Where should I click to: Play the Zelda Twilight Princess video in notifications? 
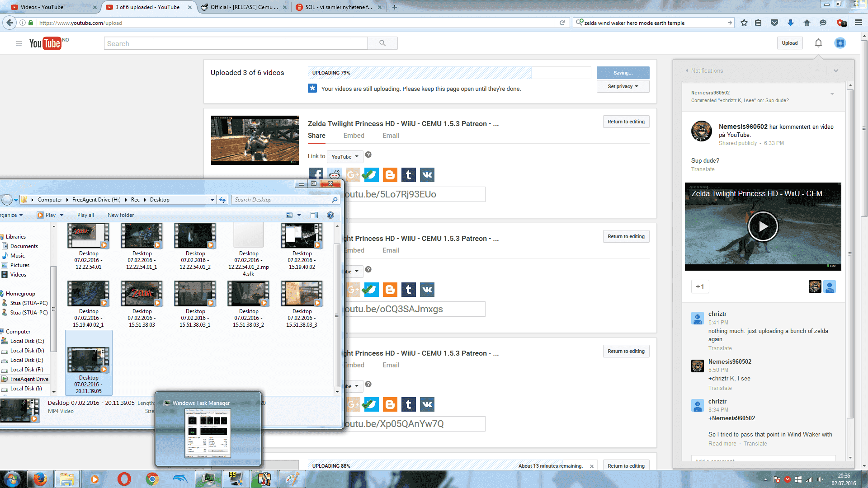pos(763,226)
